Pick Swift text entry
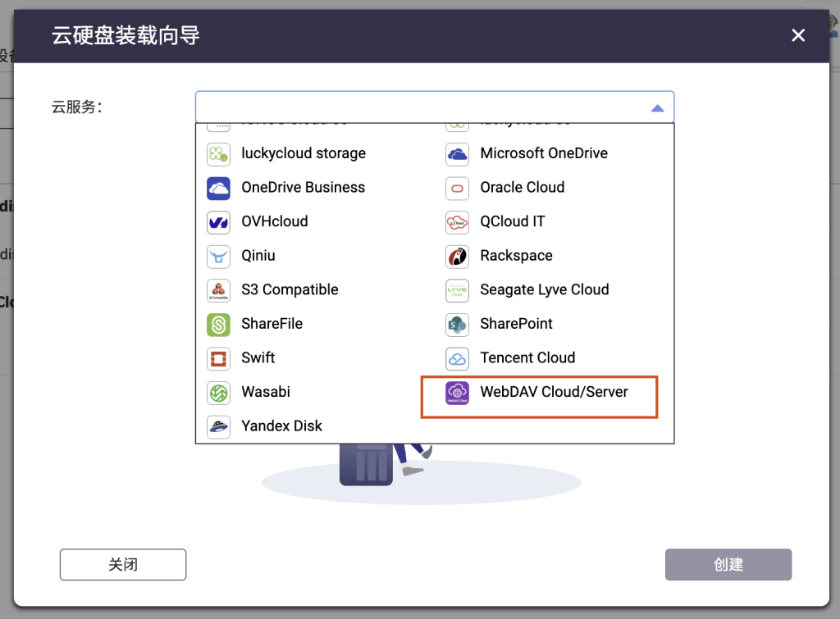 pyautogui.click(x=258, y=357)
